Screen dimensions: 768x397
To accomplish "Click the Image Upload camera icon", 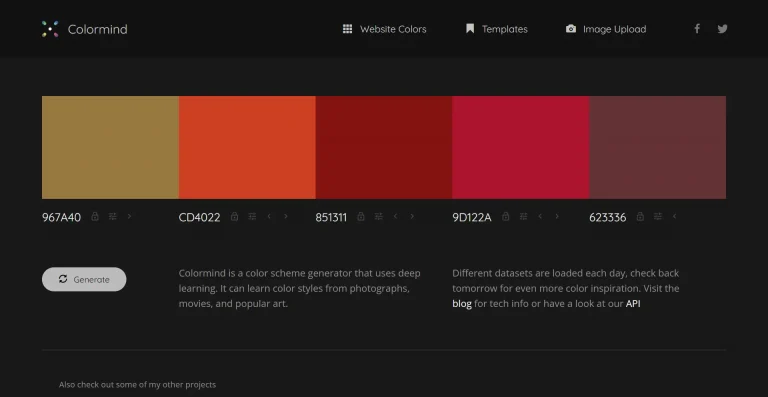I will (x=571, y=29).
